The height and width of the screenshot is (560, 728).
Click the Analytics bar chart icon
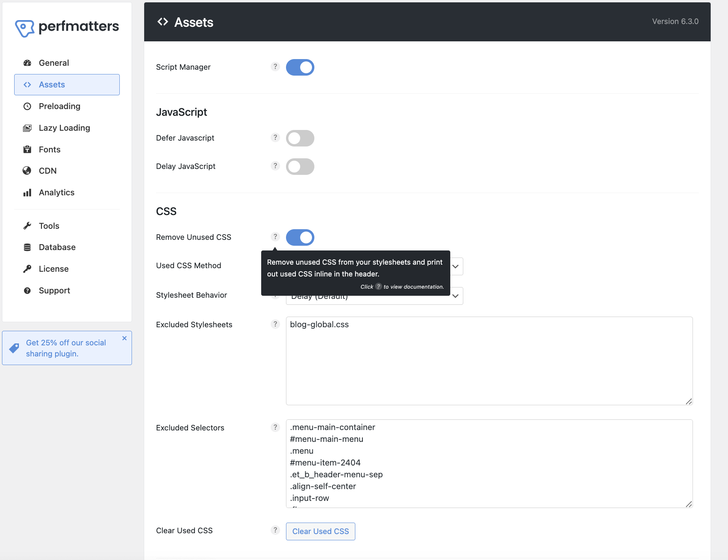pos(27,193)
